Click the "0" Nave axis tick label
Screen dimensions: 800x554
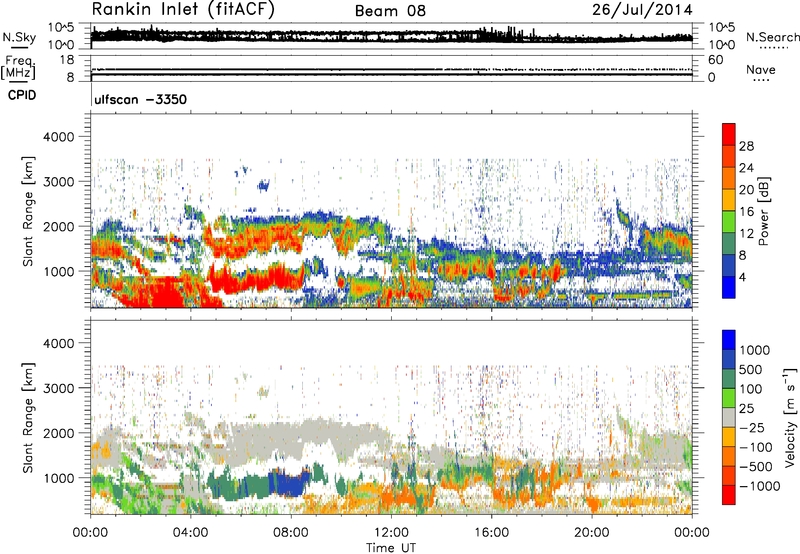pyautogui.click(x=712, y=78)
